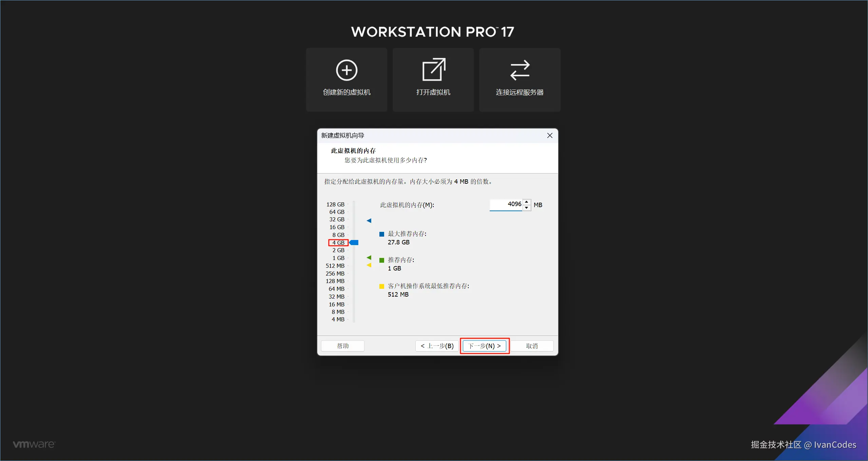The image size is (868, 461).
Task: Click the Cancel (取消) button
Action: pyautogui.click(x=532, y=346)
